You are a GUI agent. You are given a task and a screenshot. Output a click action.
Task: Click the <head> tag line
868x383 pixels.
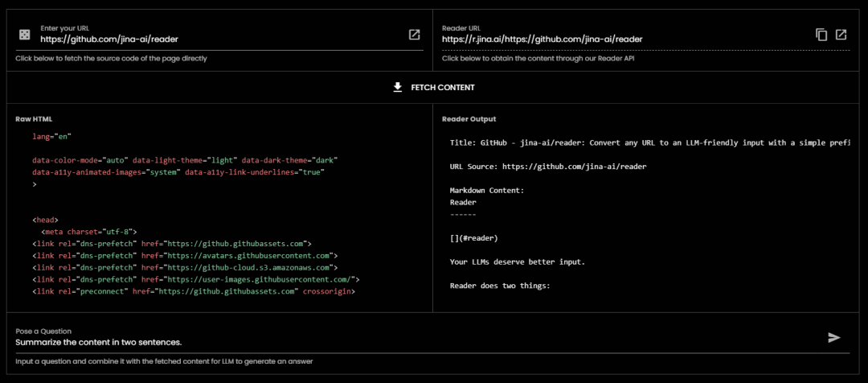(x=45, y=220)
